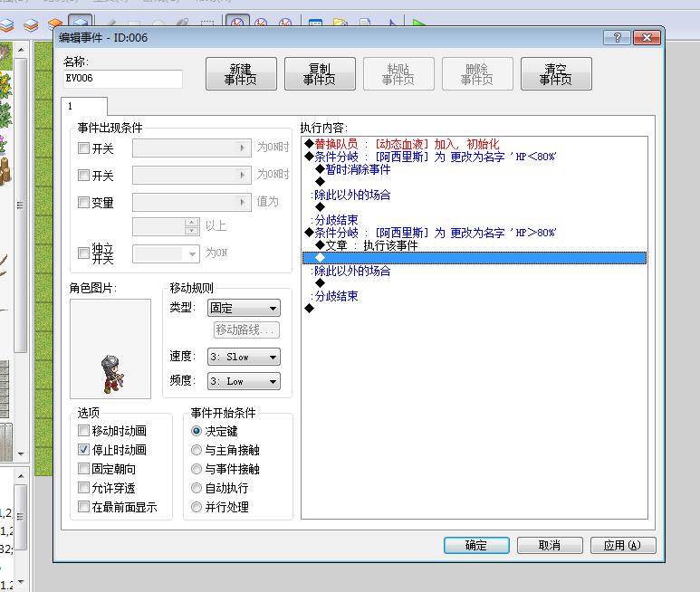
Task: Select event page tab 1
Action: coord(84,106)
